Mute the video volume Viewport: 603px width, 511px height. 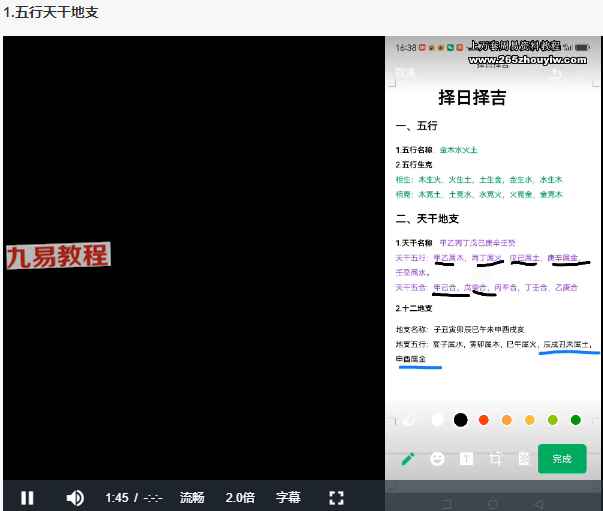(75, 498)
